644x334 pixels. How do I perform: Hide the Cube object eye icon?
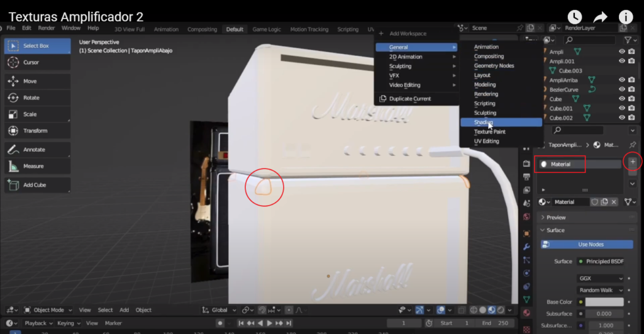tap(622, 99)
